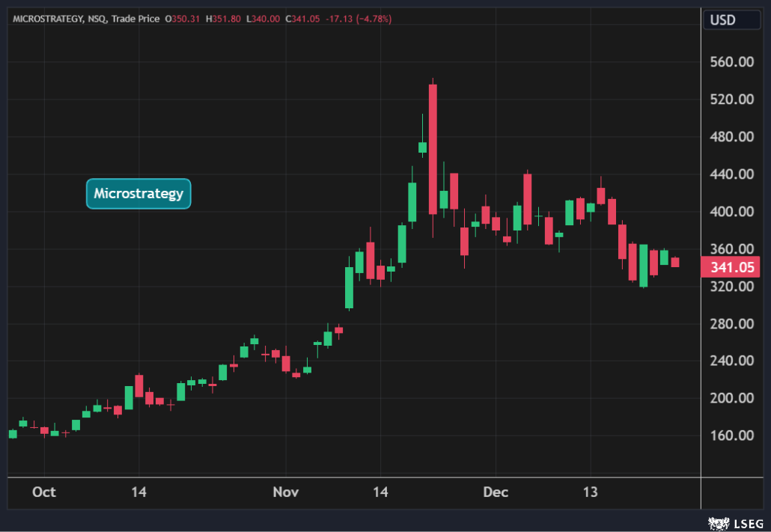771x532 pixels.
Task: Click the 560.00 price axis label
Action: pos(733,62)
